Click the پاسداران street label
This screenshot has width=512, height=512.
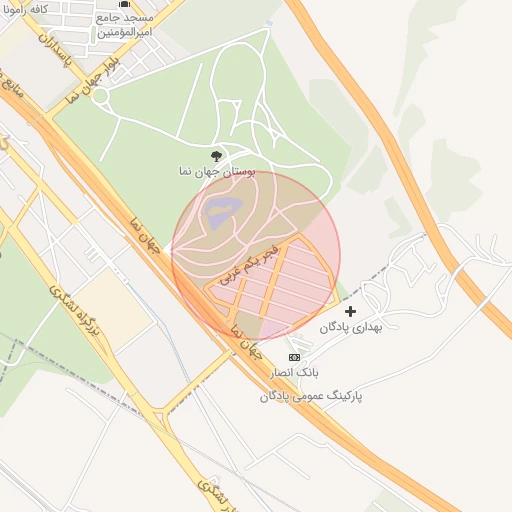tap(55, 50)
